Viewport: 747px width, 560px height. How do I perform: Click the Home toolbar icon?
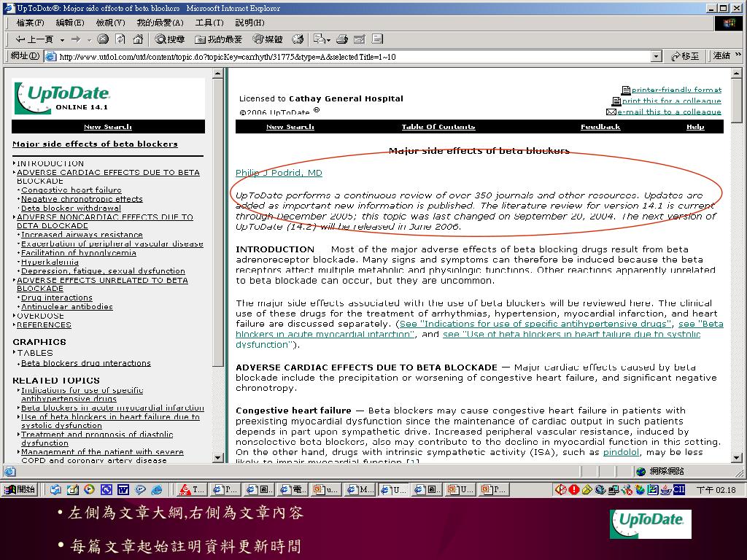[138, 39]
